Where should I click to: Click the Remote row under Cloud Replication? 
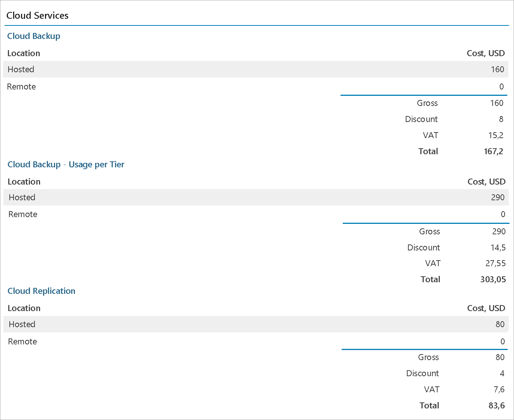[x=22, y=341]
